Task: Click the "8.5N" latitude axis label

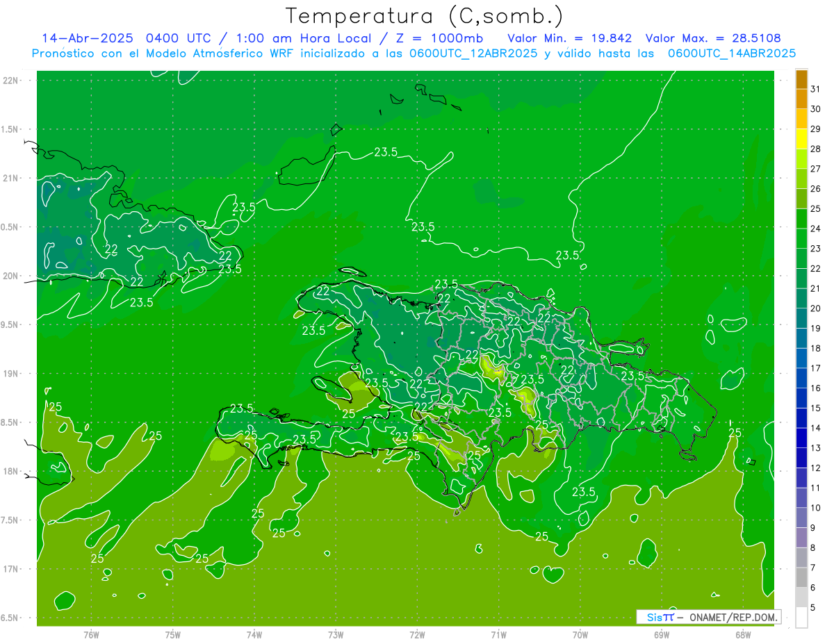Action: point(10,422)
